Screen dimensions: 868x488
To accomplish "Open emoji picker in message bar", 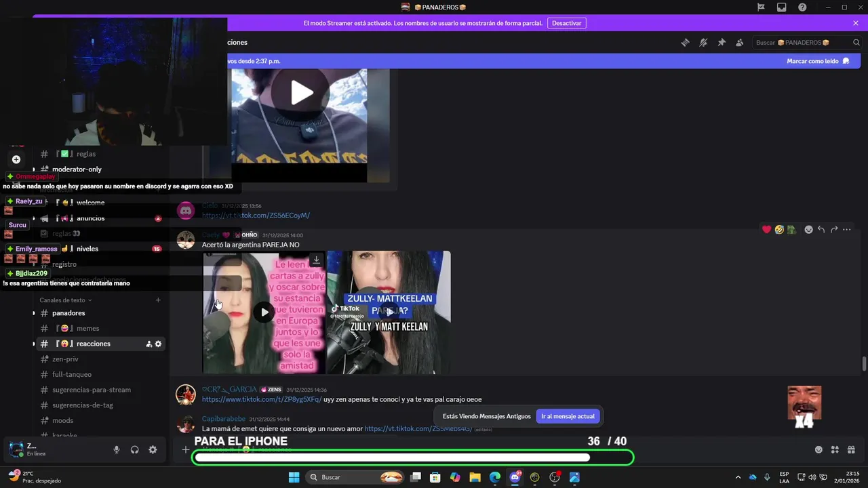I will 818,449.
